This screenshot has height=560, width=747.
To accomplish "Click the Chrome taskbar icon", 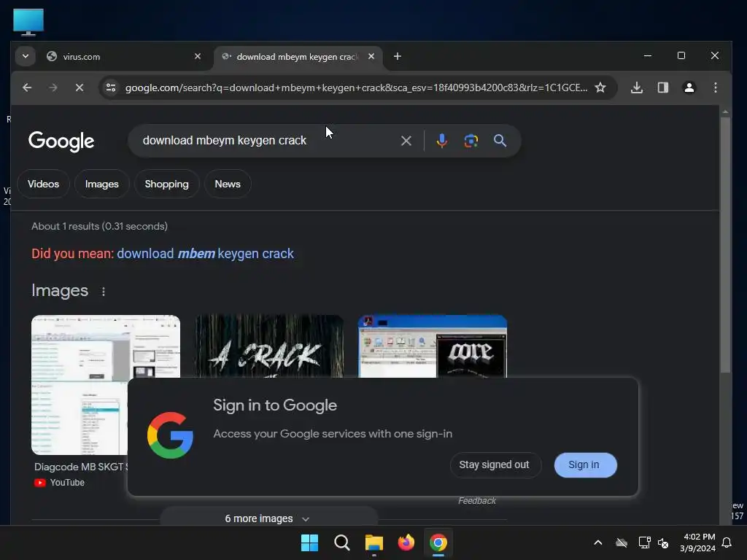I will (438, 542).
